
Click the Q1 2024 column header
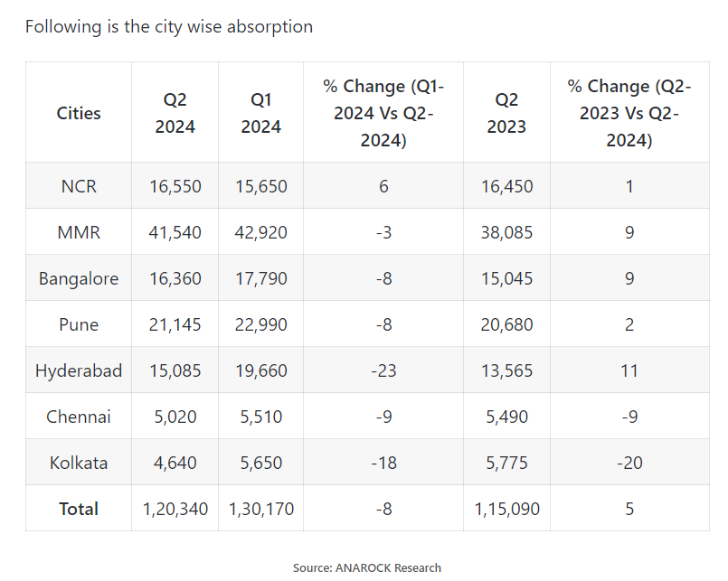click(260, 113)
